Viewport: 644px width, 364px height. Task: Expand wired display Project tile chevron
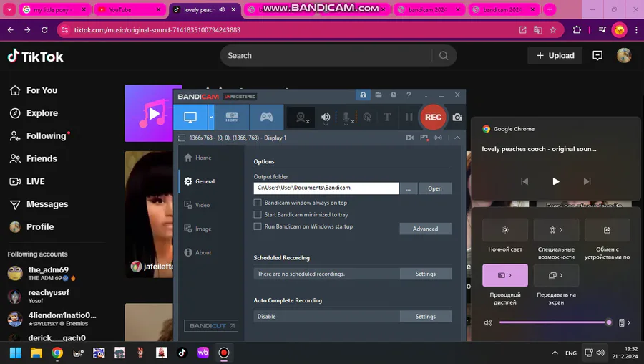[510, 275]
